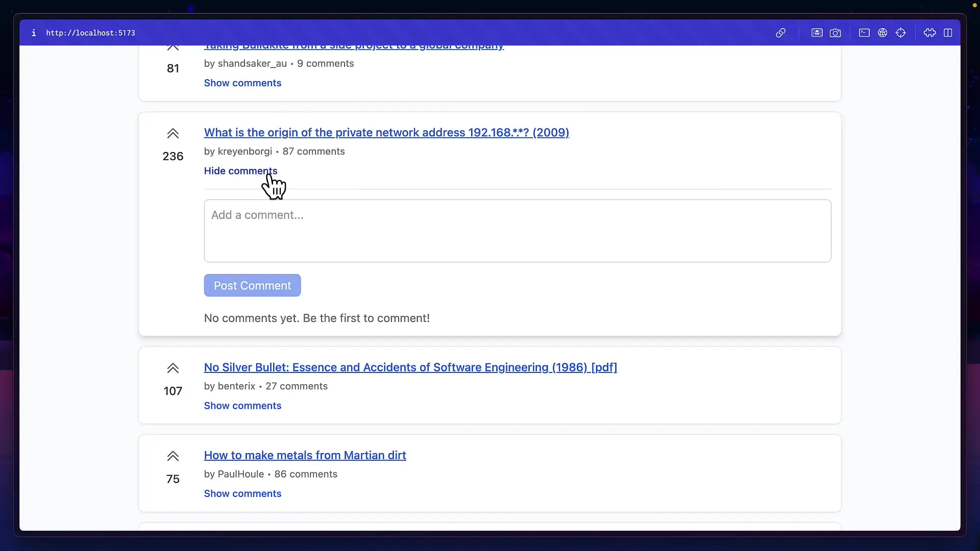Click the page info icon beside URL
The image size is (980, 551).
[34, 33]
